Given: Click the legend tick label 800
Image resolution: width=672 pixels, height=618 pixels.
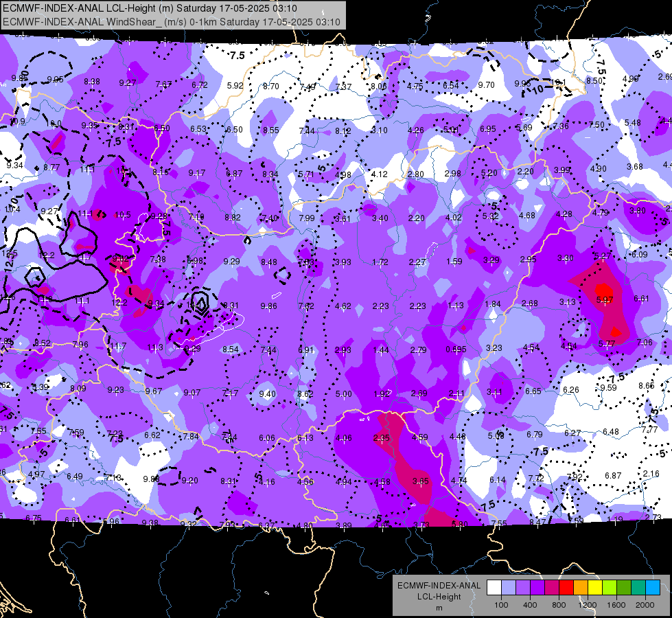Looking at the screenshot, I should tap(559, 605).
